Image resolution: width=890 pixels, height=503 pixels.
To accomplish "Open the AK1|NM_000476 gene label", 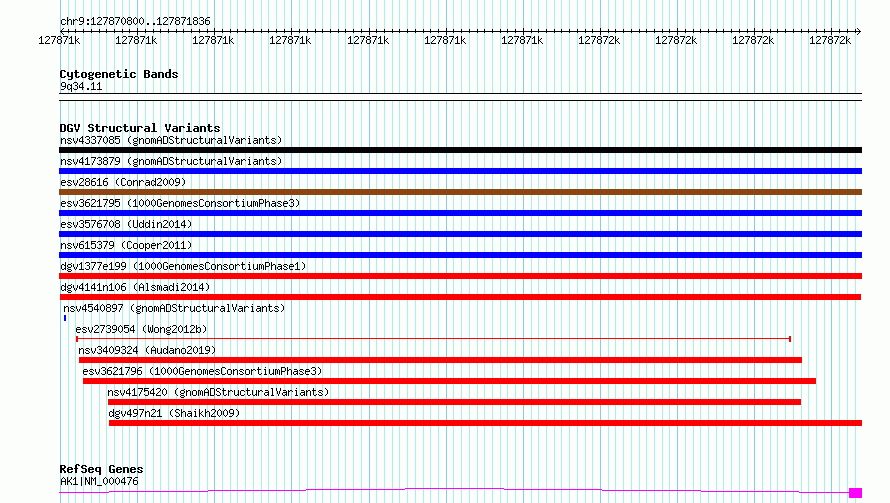I will (99, 481).
